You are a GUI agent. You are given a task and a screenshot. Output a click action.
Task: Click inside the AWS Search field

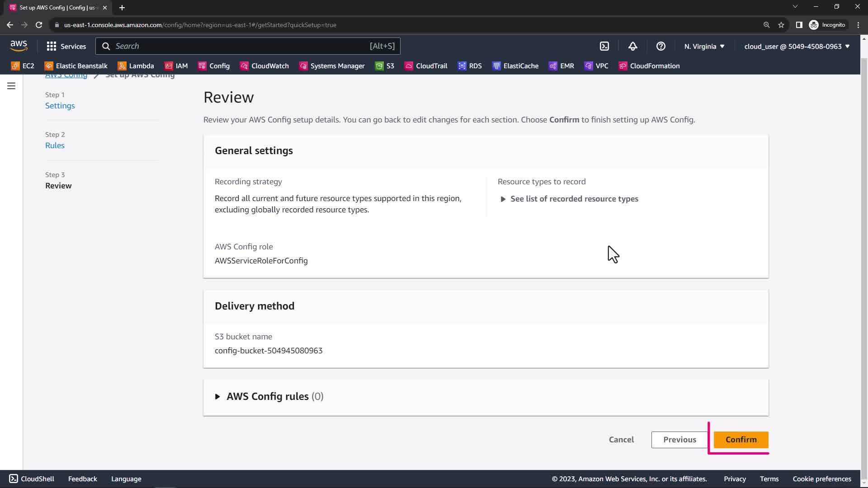240,46
